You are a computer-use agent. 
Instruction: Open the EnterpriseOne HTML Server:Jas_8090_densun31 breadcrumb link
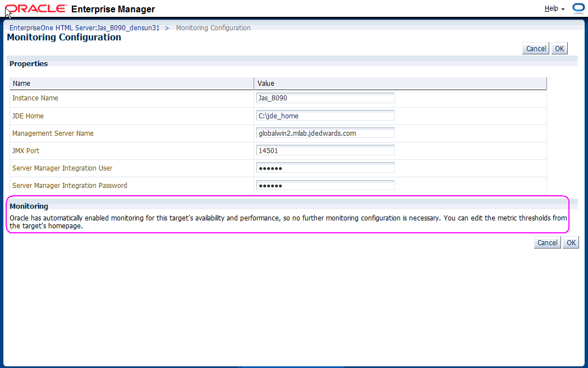(84, 27)
